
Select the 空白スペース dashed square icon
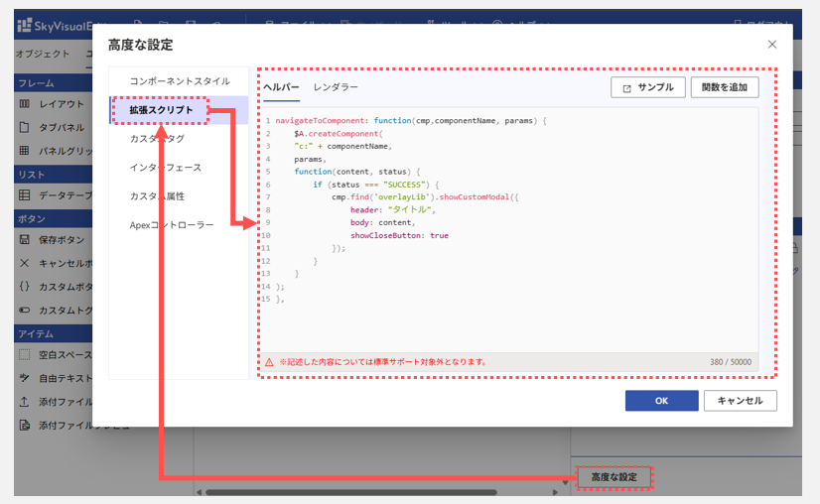click(24, 354)
